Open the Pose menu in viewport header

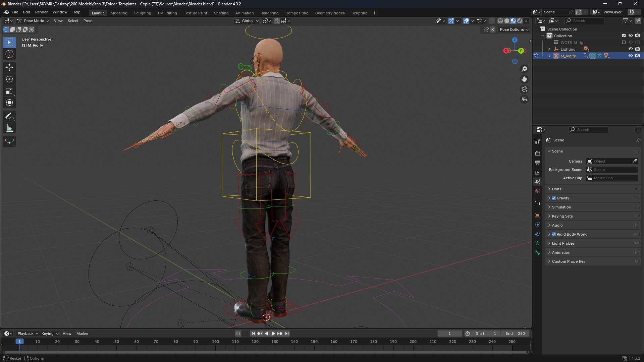[x=88, y=21]
